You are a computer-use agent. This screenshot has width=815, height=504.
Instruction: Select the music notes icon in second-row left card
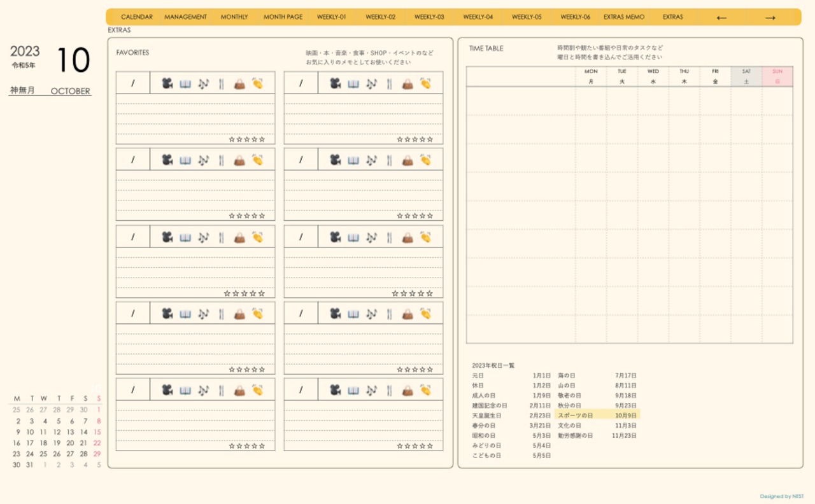[203, 160]
